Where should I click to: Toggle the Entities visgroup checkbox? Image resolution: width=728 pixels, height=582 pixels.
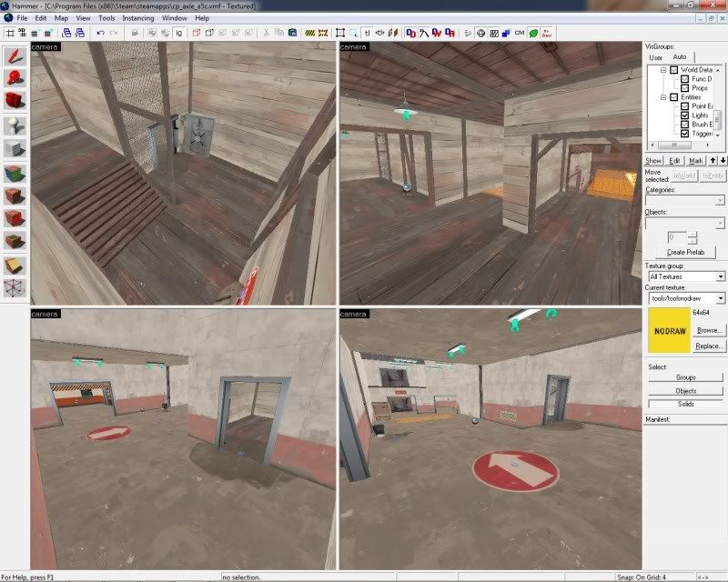coord(673,97)
